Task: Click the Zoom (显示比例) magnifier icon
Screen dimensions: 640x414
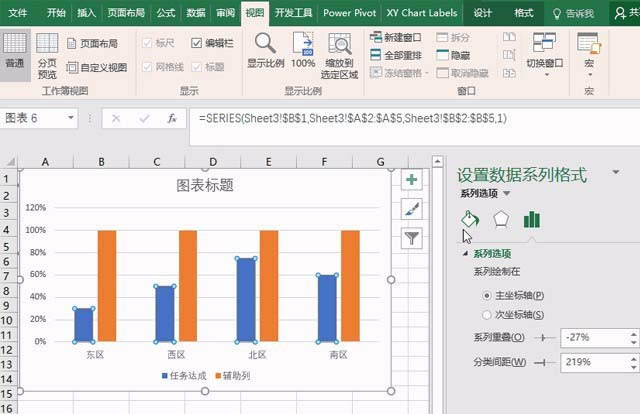Action: tap(265, 50)
